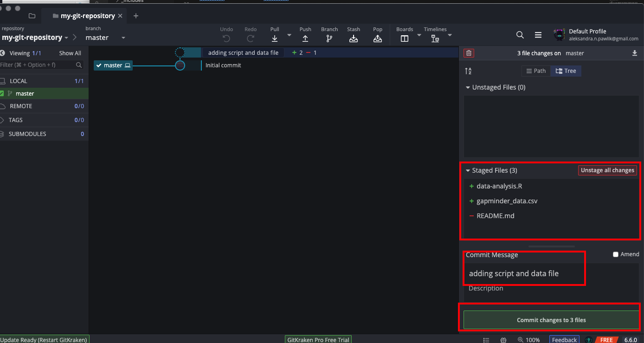The width and height of the screenshot is (644, 343).
Task: Open the Default Profile avatar
Action: [x=559, y=35]
